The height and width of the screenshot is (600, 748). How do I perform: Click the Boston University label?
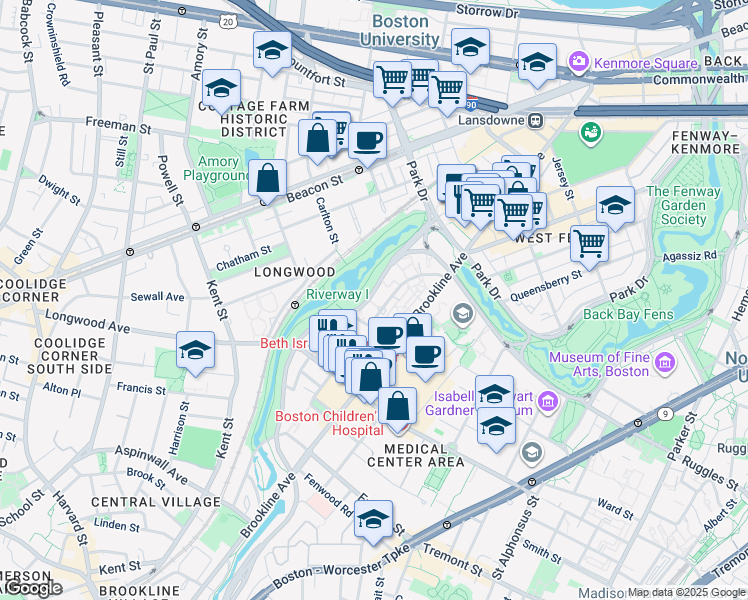[400, 30]
